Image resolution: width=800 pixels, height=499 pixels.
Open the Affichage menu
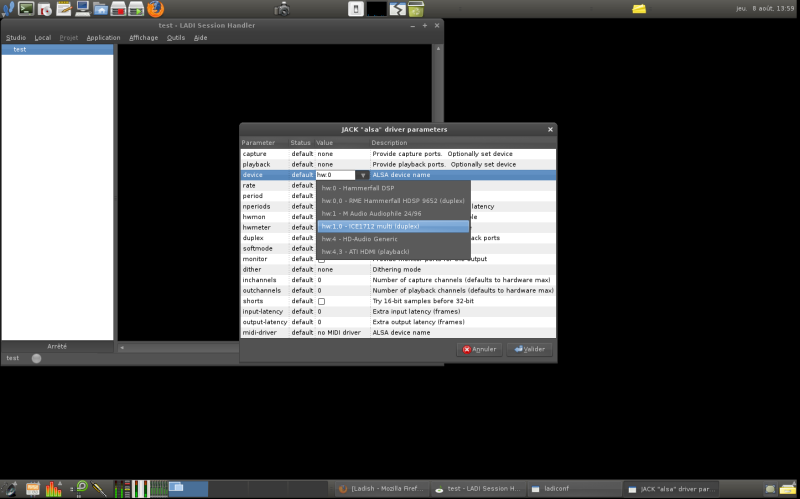143,38
